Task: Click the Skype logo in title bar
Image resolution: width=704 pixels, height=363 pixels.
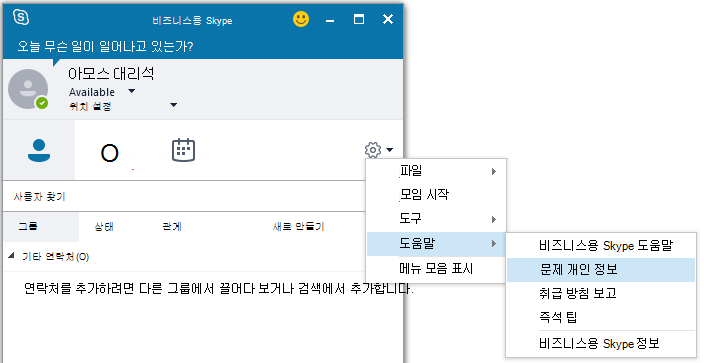Action: click(x=21, y=17)
